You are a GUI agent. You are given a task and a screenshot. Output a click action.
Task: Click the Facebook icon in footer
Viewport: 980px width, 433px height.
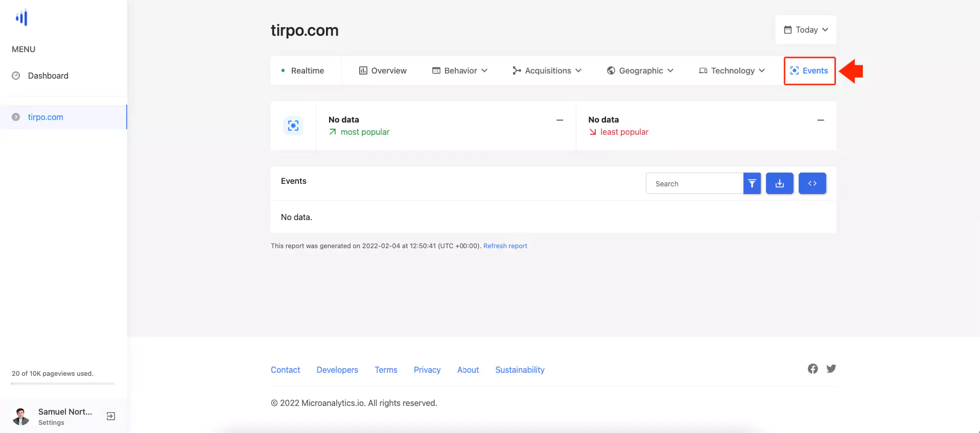tap(813, 369)
